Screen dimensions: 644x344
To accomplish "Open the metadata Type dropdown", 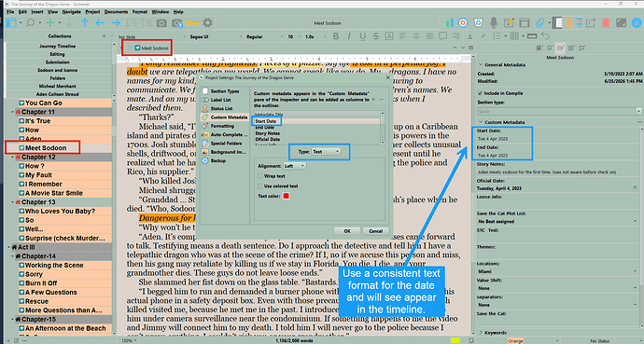I will [x=326, y=152].
